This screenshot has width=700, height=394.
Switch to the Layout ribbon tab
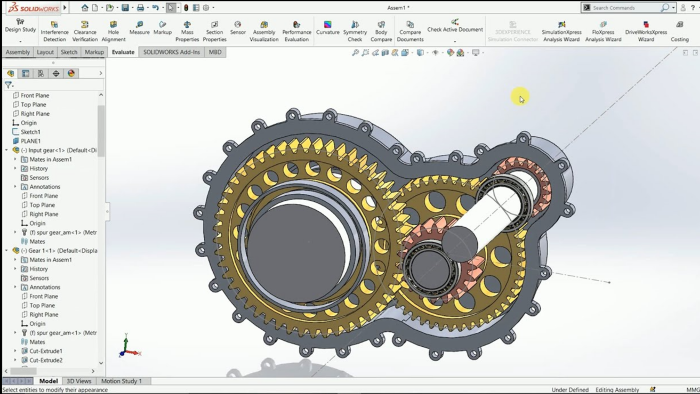45,52
